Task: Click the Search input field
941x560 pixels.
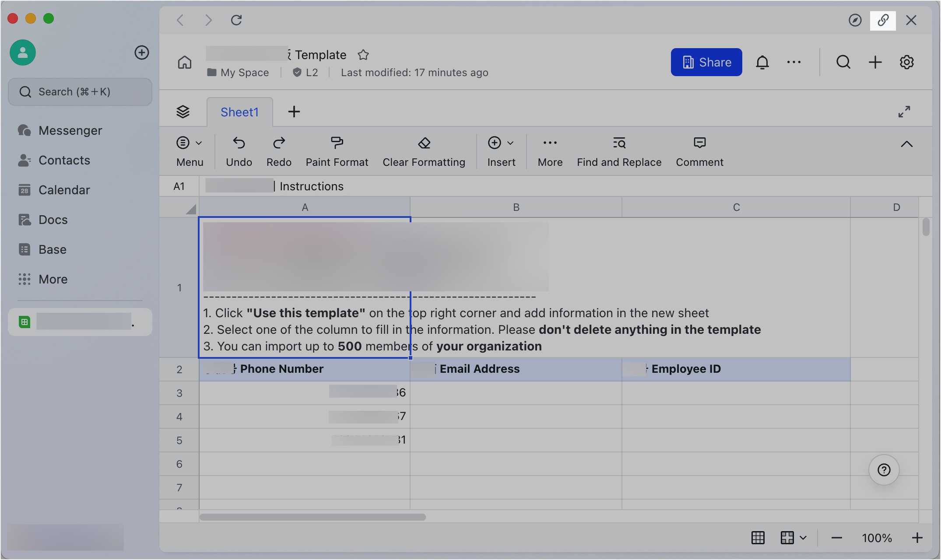Action: point(80,92)
